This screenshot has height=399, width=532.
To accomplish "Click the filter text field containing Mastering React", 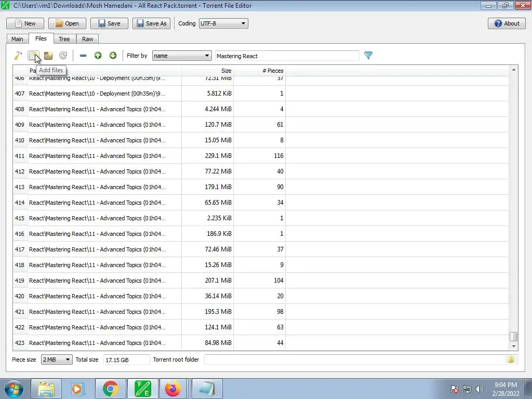I will [287, 56].
